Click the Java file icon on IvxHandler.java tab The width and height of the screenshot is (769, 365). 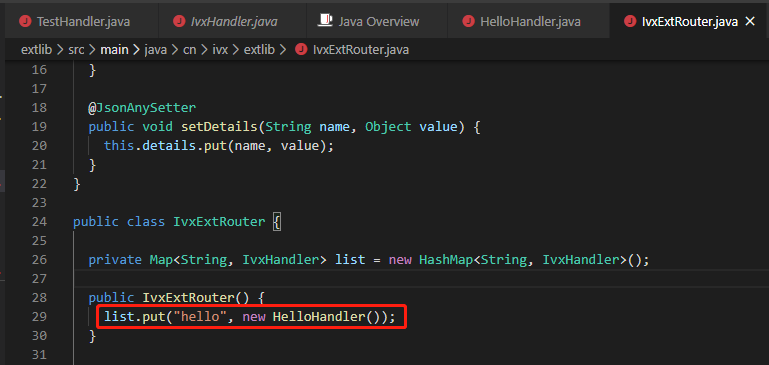pos(179,22)
